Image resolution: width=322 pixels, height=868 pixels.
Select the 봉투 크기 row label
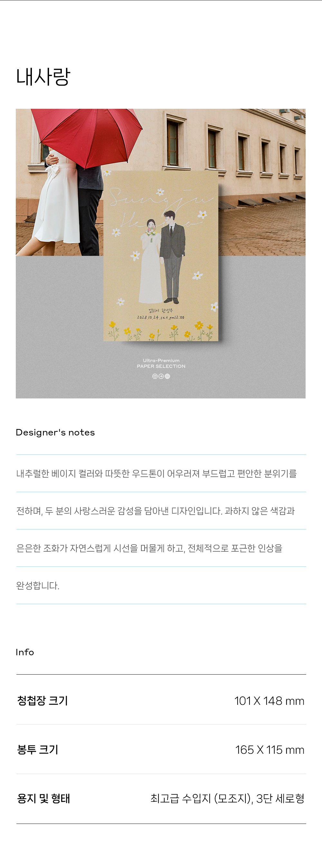38,749
